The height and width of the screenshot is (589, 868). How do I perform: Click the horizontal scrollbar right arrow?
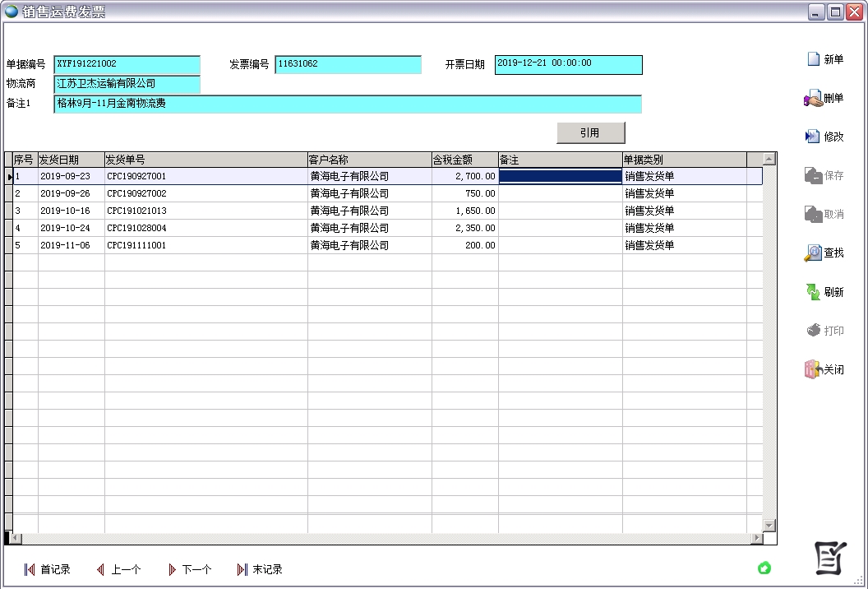tap(757, 539)
